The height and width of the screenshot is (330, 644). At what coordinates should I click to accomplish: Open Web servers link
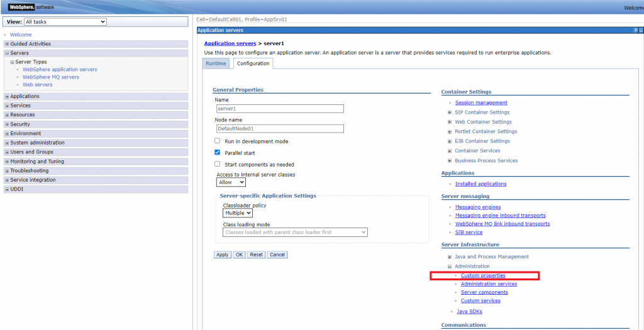click(x=37, y=85)
